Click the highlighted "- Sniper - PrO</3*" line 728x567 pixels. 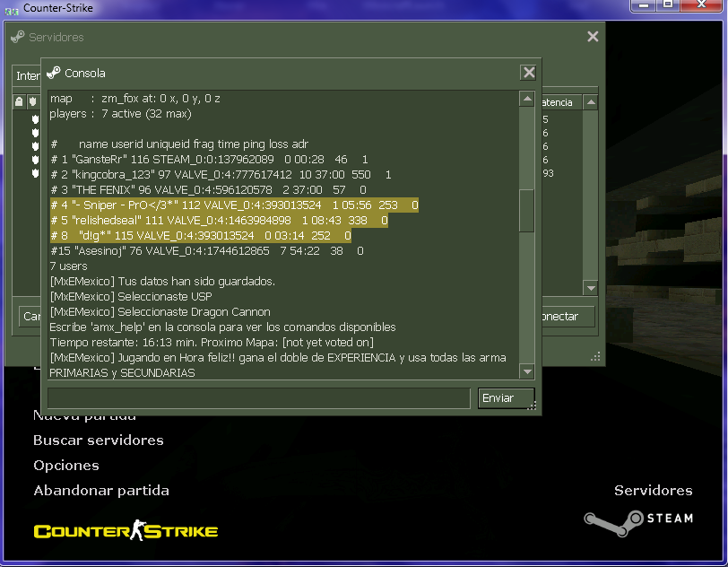pyautogui.click(x=234, y=205)
